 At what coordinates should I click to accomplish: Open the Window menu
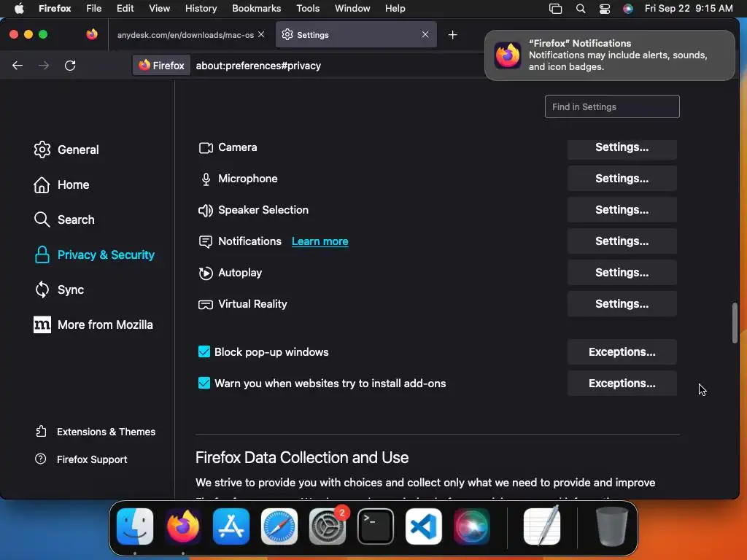point(352,9)
